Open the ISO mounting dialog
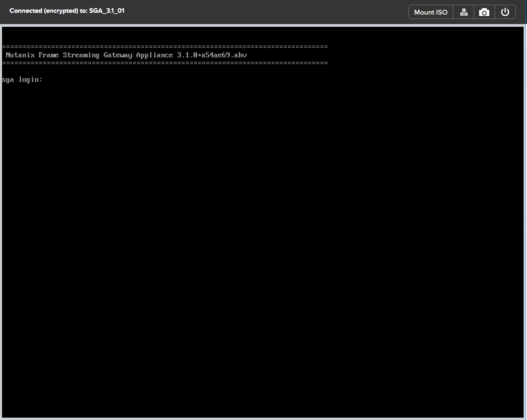The height and width of the screenshot is (420, 527). [430, 12]
